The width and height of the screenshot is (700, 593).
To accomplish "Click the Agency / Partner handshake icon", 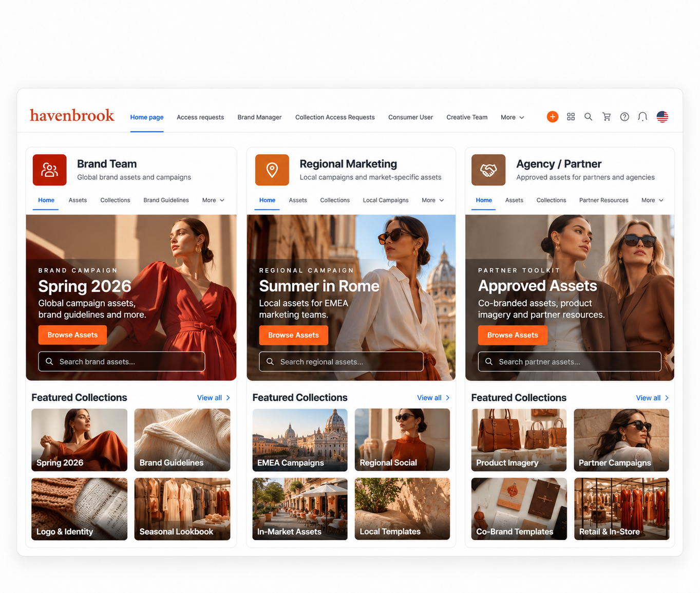I will [x=488, y=170].
